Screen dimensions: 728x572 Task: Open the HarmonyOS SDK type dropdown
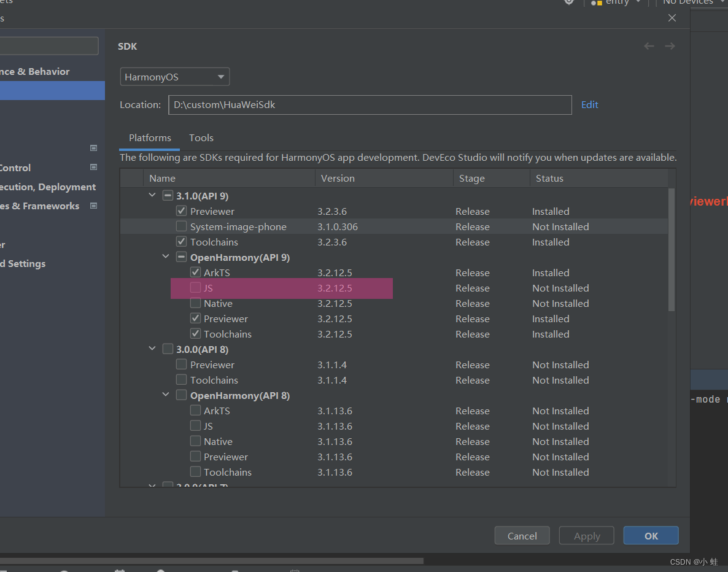tap(174, 77)
